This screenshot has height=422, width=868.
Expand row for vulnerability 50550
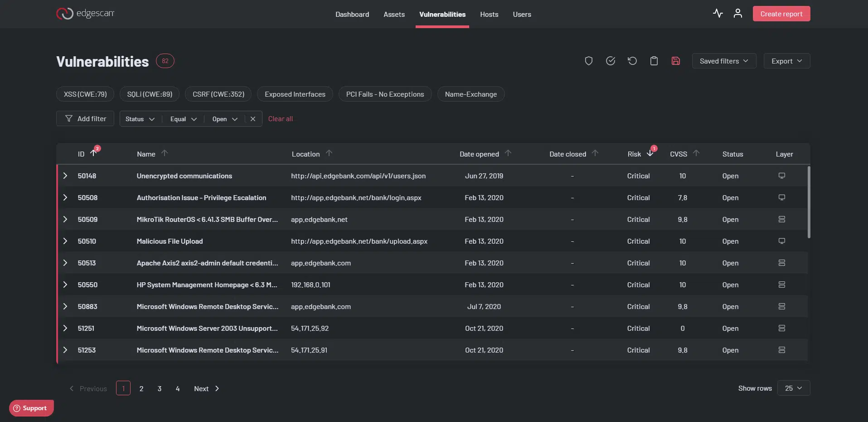(65, 285)
